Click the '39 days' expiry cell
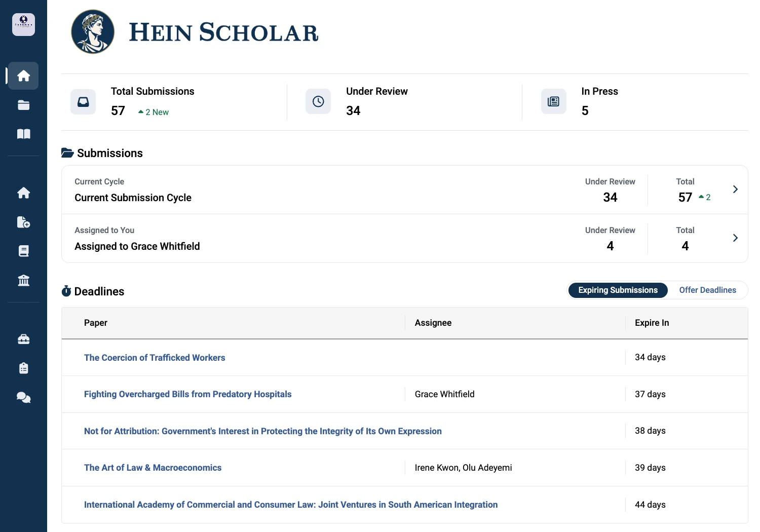760x532 pixels. (x=651, y=468)
